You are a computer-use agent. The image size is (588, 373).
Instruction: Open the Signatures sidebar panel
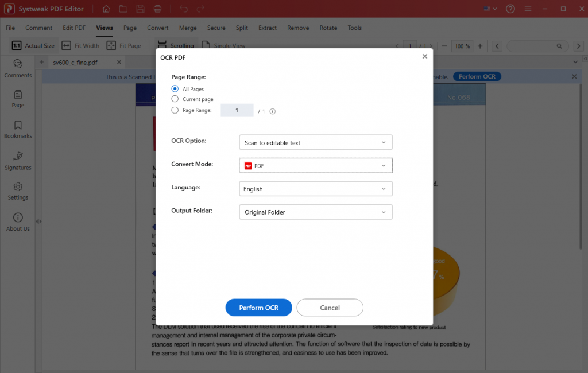click(18, 161)
